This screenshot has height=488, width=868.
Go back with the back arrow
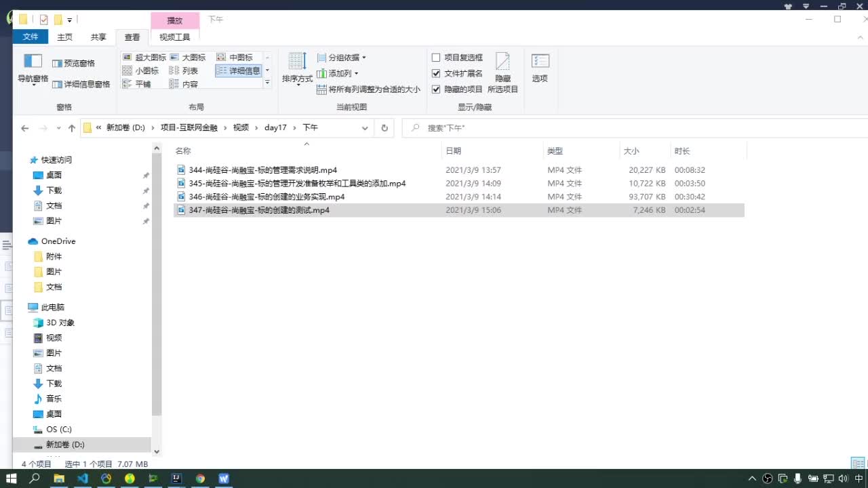click(x=25, y=128)
